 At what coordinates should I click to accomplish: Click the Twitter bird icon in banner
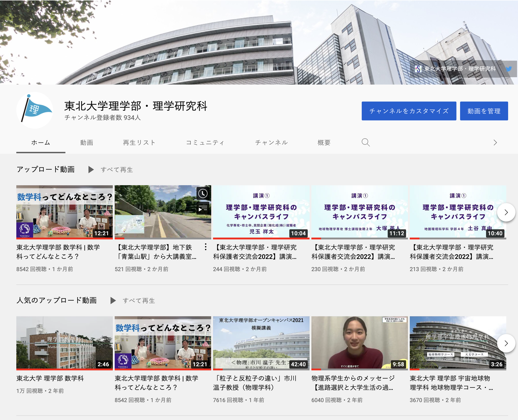(509, 69)
